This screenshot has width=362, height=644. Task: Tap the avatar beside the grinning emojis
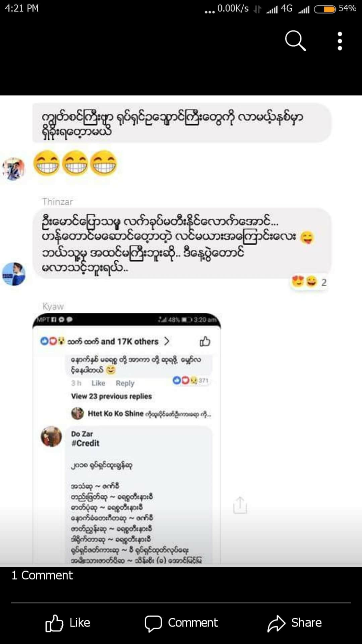click(x=14, y=168)
